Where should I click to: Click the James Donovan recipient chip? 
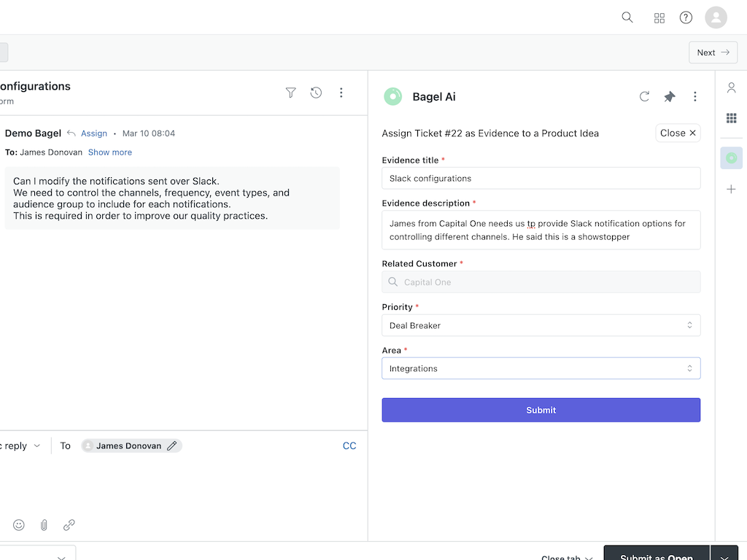click(131, 446)
